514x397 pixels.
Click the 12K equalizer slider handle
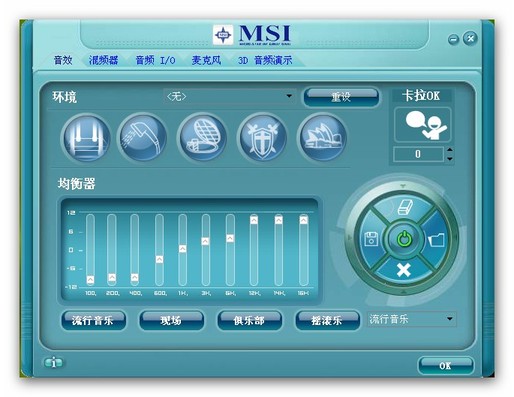254,220
